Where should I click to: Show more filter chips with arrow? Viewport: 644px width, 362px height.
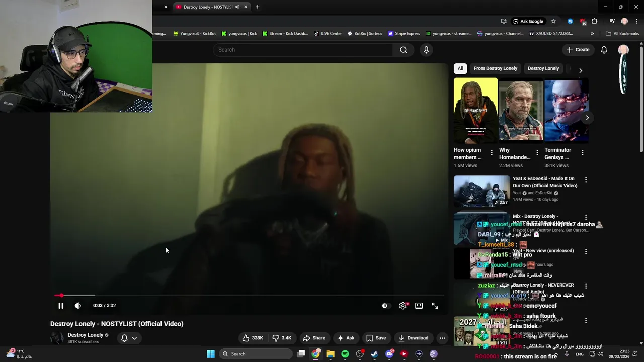click(581, 70)
